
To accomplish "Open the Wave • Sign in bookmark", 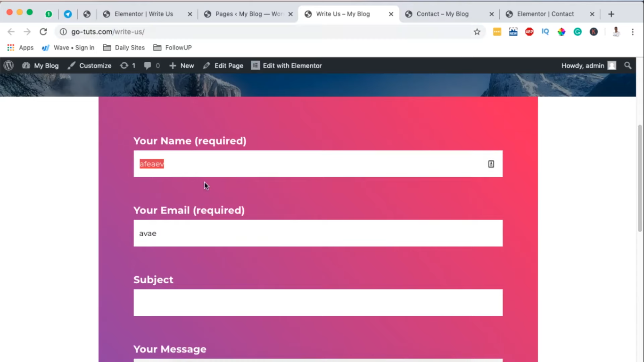I will pyautogui.click(x=68, y=48).
